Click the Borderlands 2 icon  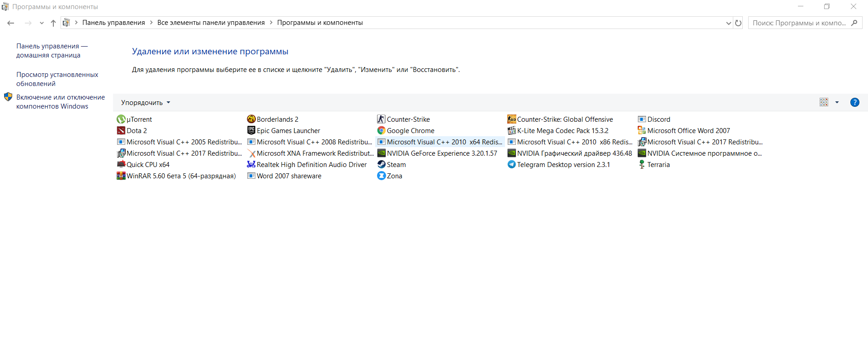click(251, 119)
